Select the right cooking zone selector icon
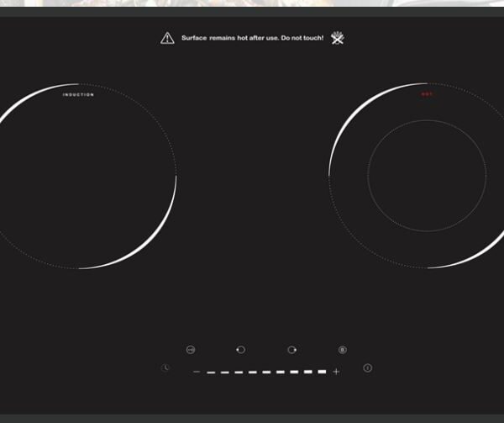Screen dimensions: 504x423 coord(292,350)
